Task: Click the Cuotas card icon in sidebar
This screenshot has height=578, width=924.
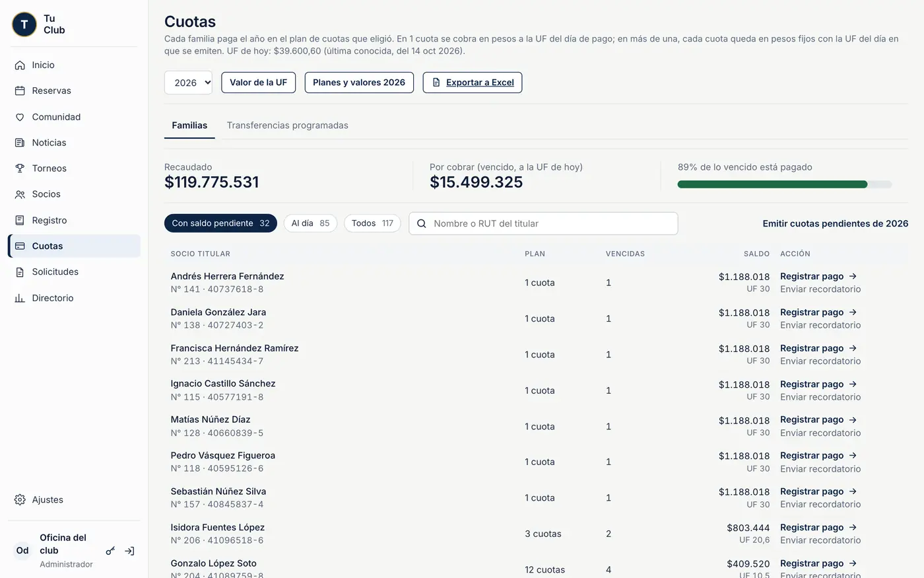Action: point(20,246)
